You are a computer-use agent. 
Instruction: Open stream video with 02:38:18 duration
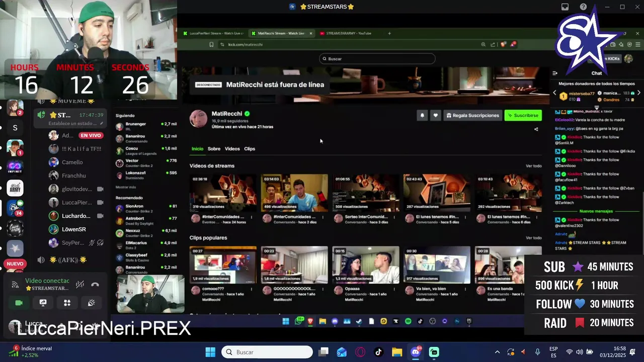coord(223,193)
